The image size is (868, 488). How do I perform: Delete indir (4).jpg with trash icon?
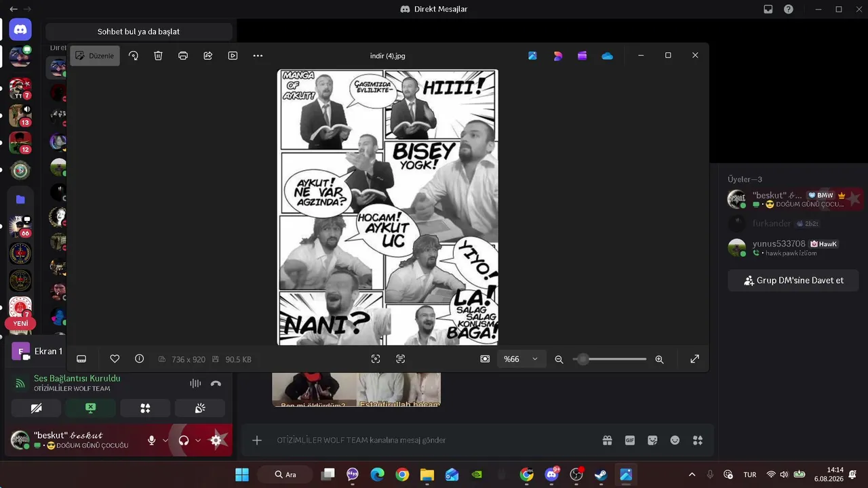pos(158,56)
